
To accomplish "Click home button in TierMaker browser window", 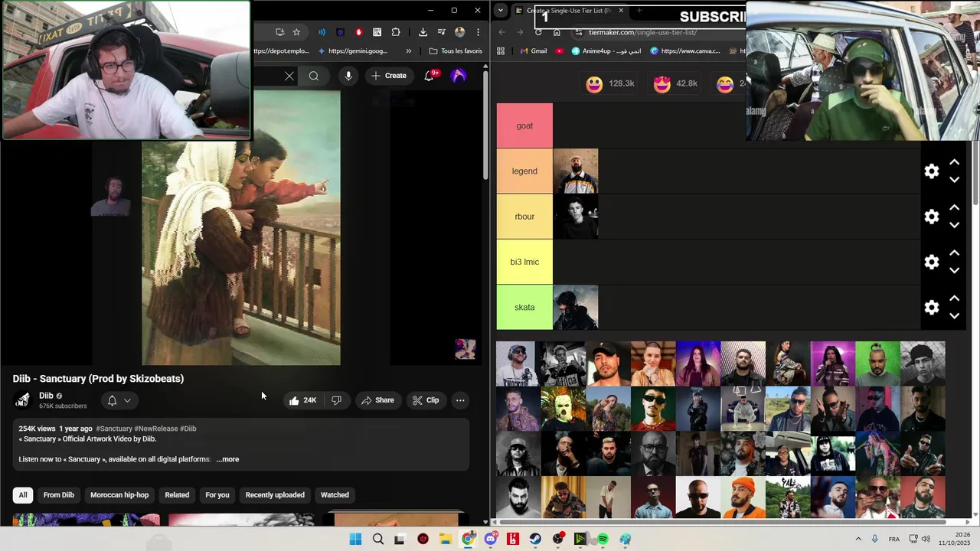I will point(557,32).
